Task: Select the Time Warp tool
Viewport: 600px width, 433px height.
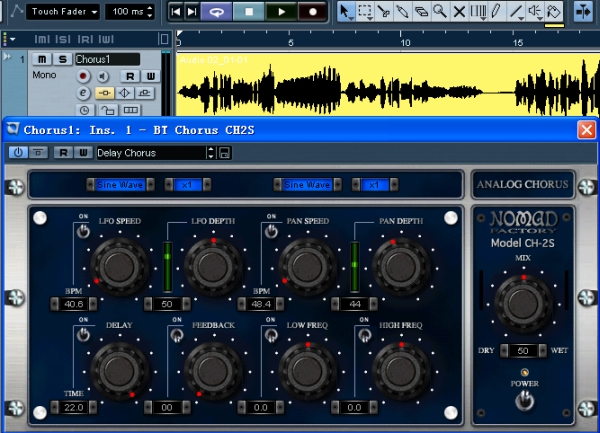Action: pyautogui.click(x=478, y=11)
